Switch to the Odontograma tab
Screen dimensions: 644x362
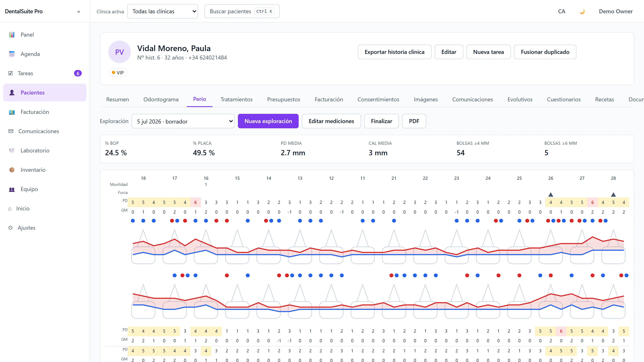point(161,99)
